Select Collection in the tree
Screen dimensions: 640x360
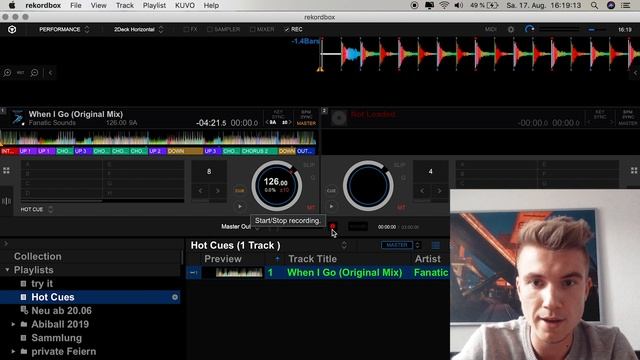(38, 256)
